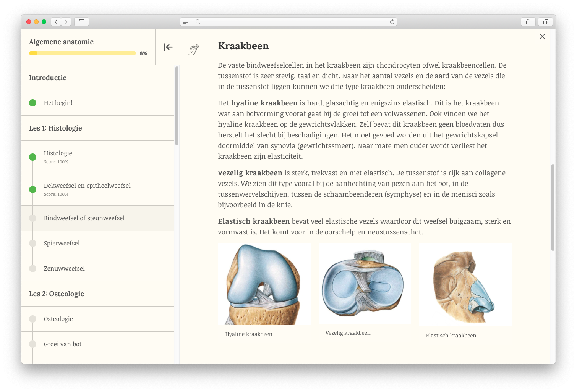The image size is (577, 392).
Task: Open the tab overview icon
Action: pyautogui.click(x=545, y=22)
